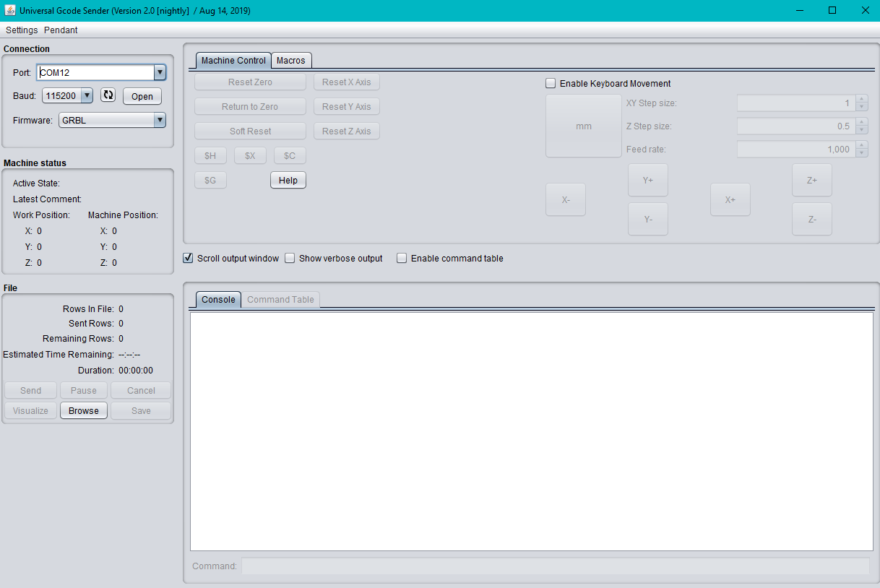Decrease Z Step size with down arrow

point(861,130)
